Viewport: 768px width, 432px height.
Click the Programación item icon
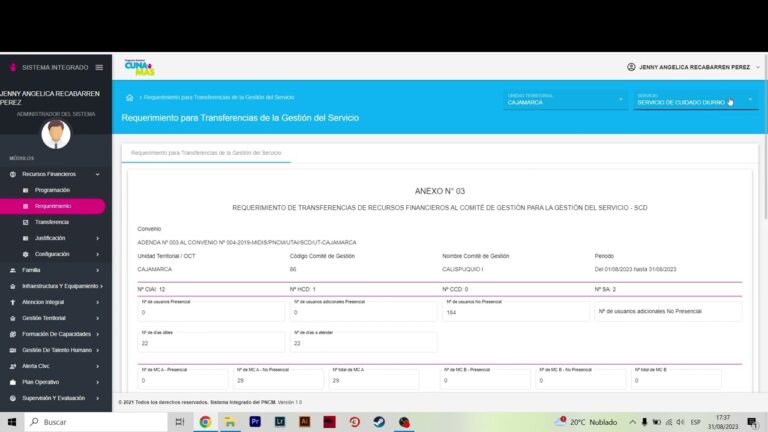pos(25,190)
